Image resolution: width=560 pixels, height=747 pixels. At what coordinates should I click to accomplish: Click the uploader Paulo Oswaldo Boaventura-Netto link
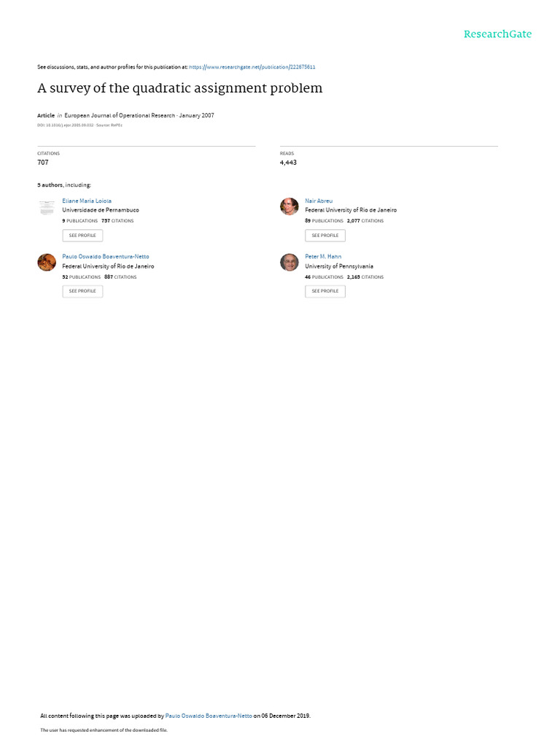pyautogui.click(x=209, y=716)
